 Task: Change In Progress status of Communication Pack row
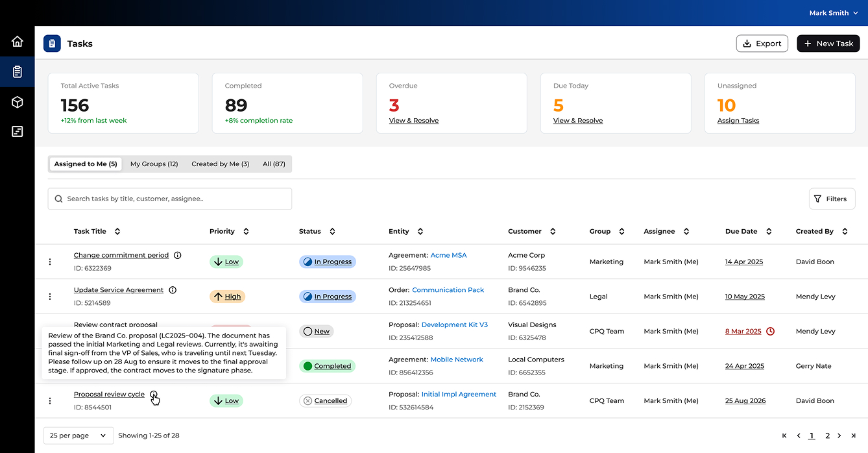click(x=328, y=297)
